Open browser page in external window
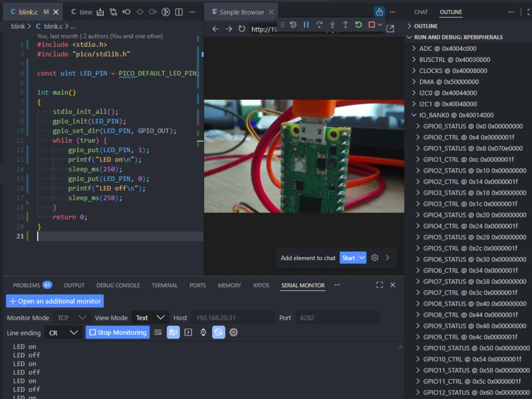The height and width of the screenshot is (399, 532). click(x=390, y=29)
